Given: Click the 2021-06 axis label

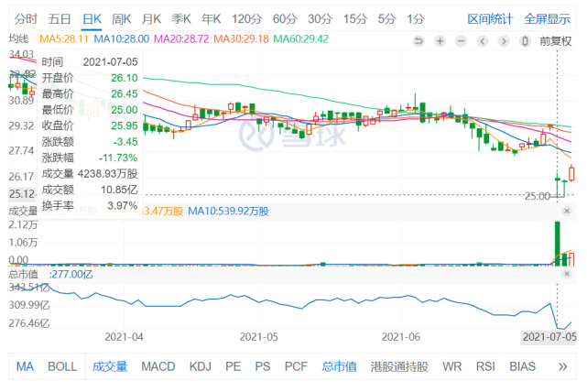Looking at the screenshot, I should (400, 337).
